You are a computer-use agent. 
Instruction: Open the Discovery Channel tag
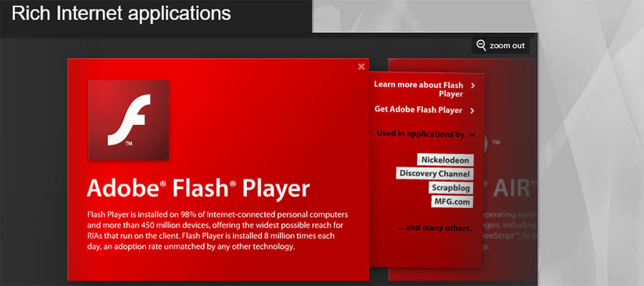[434, 174]
